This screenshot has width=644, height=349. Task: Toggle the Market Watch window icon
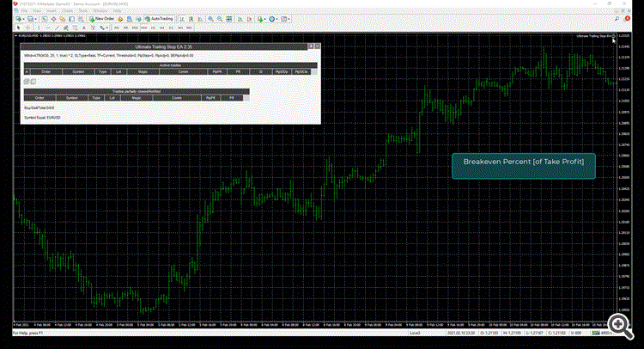pos(44,19)
